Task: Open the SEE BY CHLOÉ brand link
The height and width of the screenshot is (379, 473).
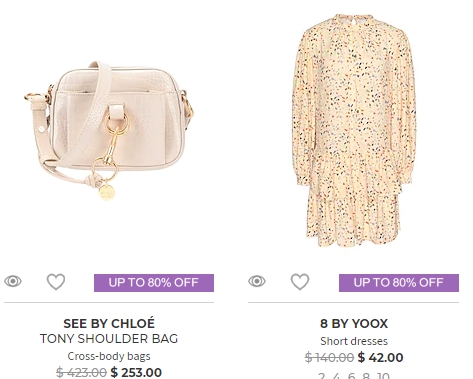Action: pyautogui.click(x=109, y=323)
